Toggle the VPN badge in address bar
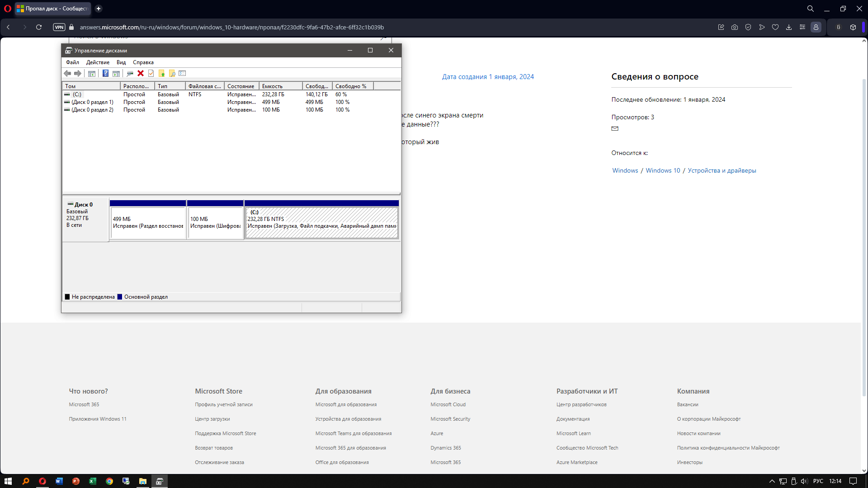Screen dimensions: 868x488 (x=59, y=27)
